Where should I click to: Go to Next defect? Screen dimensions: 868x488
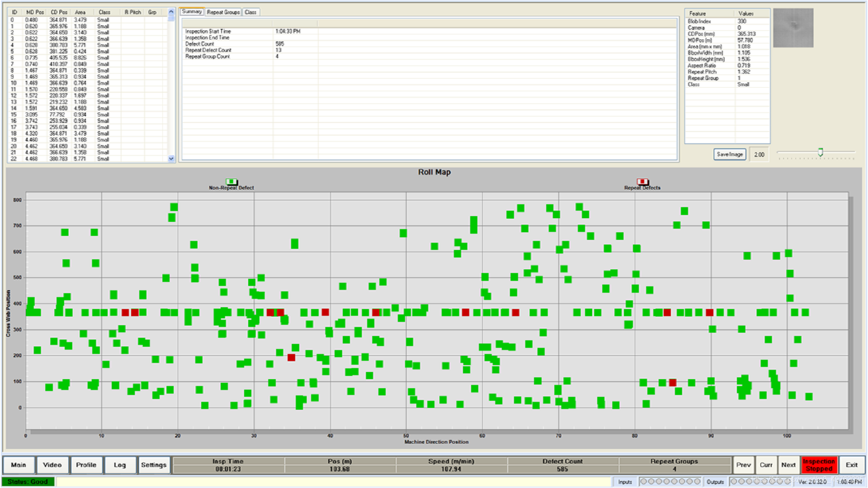[x=788, y=465]
